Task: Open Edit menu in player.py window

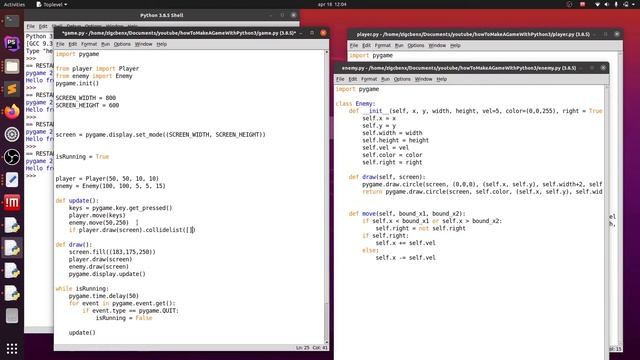Action: pyautogui.click(x=367, y=46)
